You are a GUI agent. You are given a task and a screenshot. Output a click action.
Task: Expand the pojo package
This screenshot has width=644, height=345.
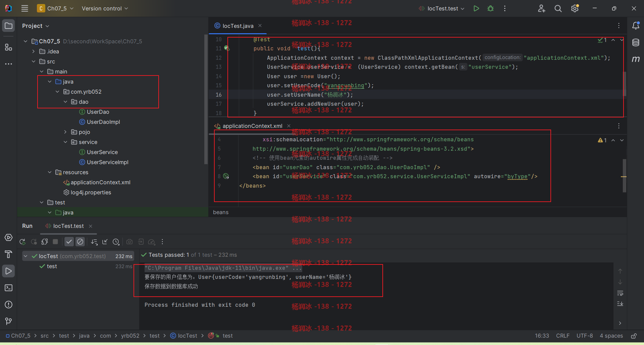tap(65, 132)
